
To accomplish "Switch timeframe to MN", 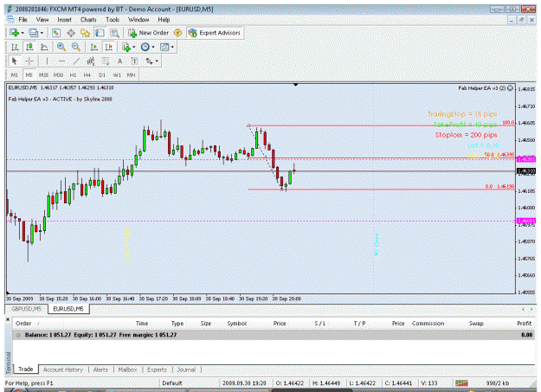I will [131, 75].
